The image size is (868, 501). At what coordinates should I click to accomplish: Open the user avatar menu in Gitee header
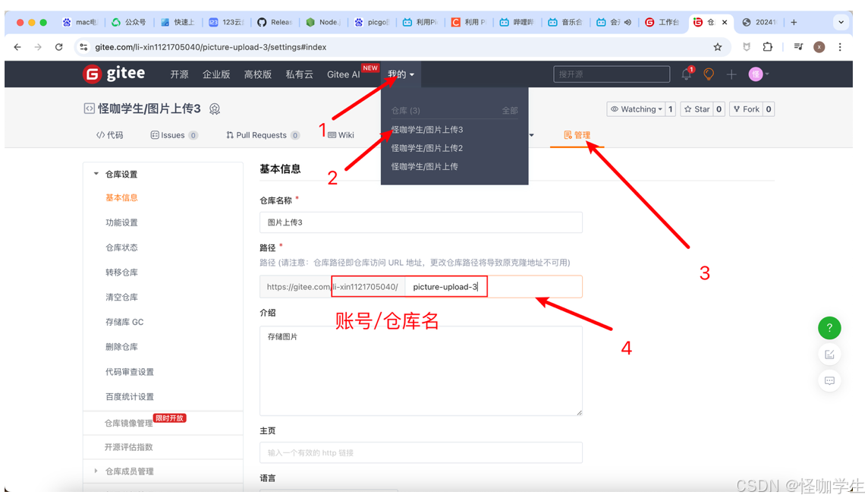coord(759,74)
